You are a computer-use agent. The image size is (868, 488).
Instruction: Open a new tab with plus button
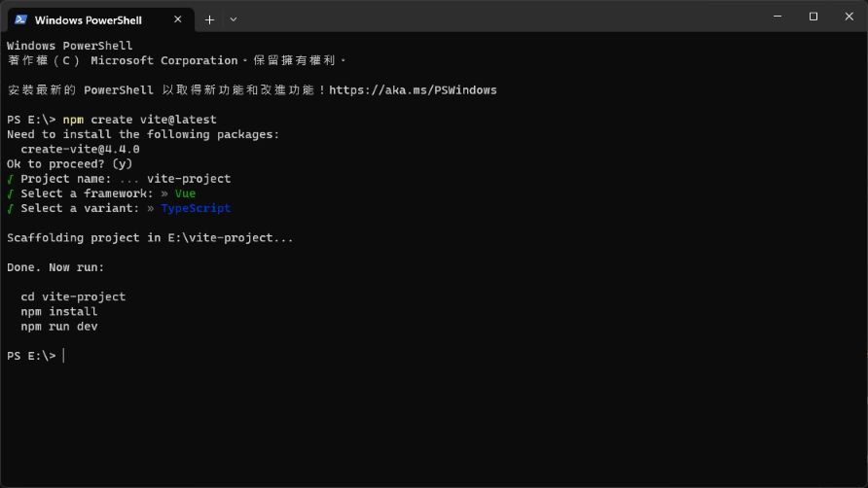[x=209, y=19]
